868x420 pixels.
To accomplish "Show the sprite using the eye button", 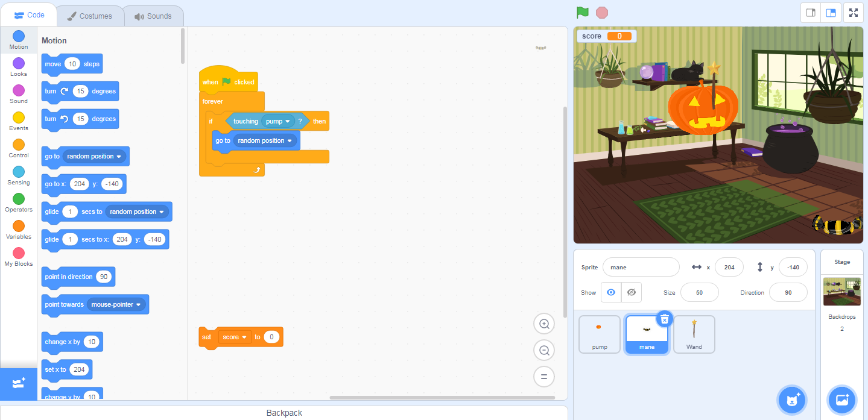I will pyautogui.click(x=611, y=292).
